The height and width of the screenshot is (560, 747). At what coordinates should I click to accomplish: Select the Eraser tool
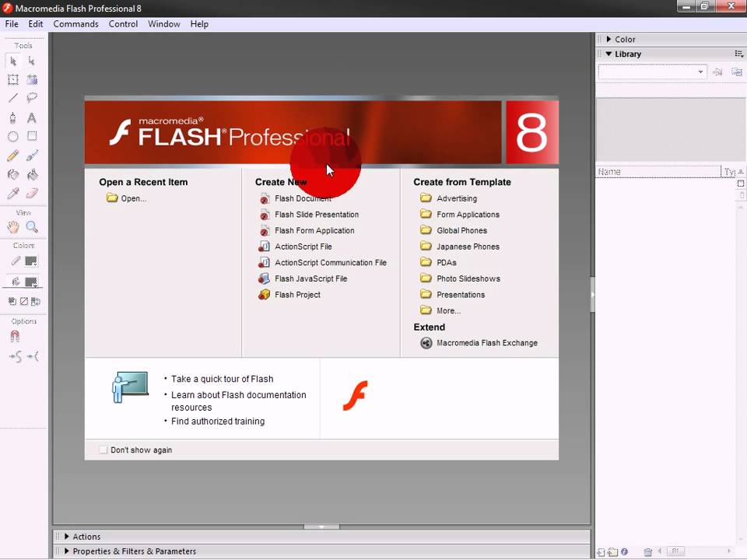tap(31, 194)
